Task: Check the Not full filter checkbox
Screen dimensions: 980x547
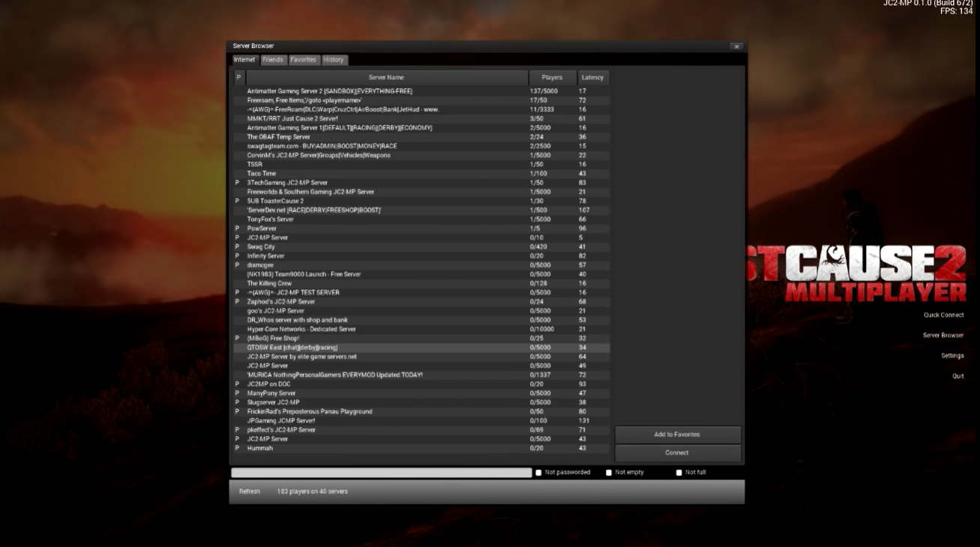Action: click(679, 473)
